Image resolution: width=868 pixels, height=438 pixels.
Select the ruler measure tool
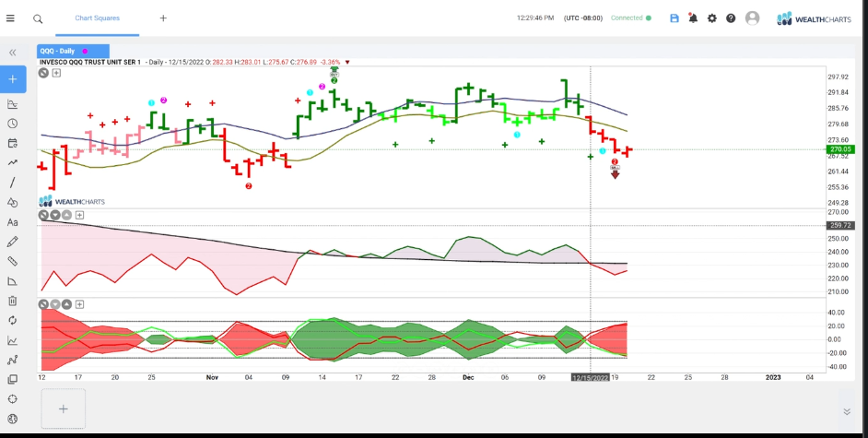click(x=13, y=261)
